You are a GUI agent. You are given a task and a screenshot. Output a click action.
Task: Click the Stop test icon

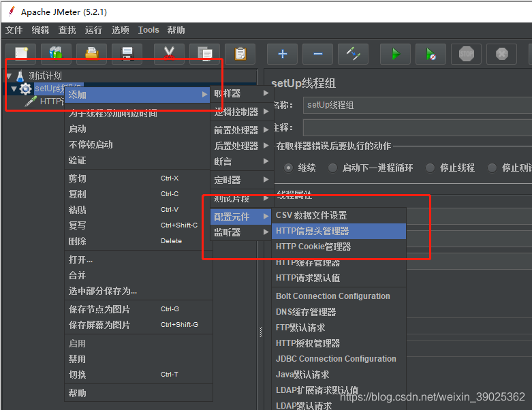[x=466, y=54]
